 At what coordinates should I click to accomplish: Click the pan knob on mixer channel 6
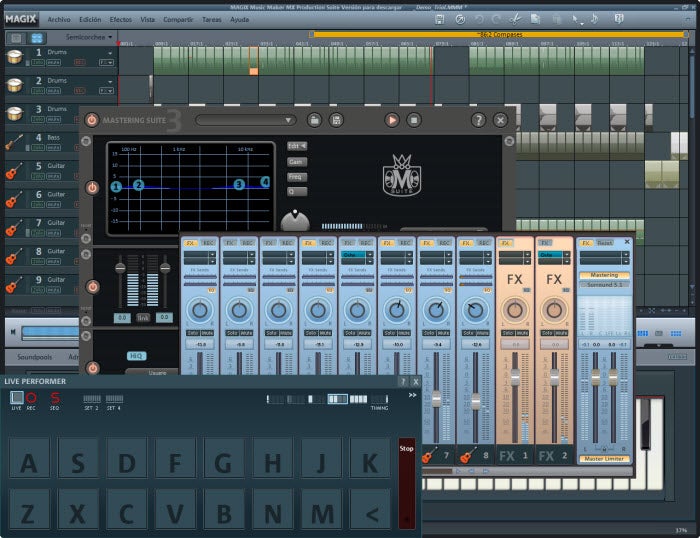point(396,309)
